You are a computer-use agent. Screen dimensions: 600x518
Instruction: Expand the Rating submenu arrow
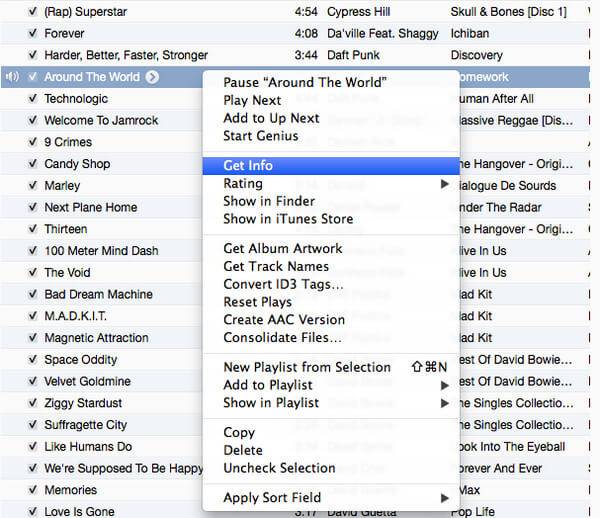click(444, 184)
